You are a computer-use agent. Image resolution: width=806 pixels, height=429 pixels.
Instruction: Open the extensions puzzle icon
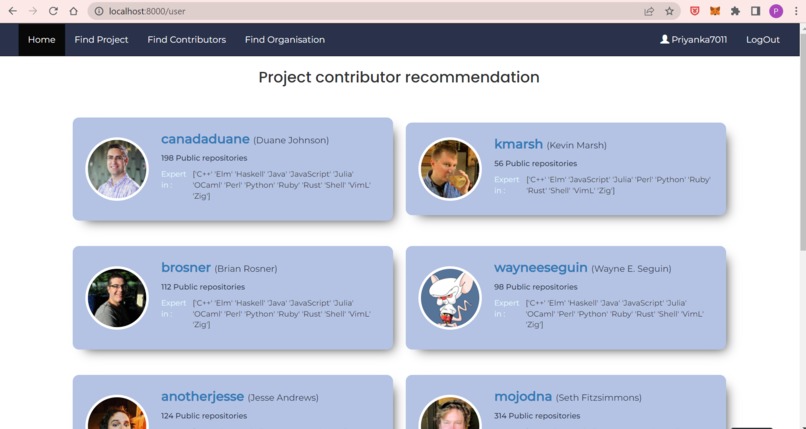(735, 11)
